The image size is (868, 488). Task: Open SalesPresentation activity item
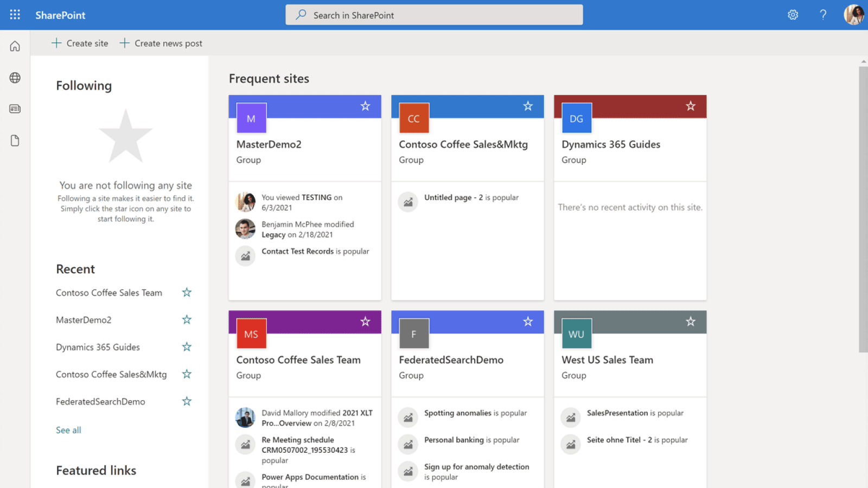(635, 413)
